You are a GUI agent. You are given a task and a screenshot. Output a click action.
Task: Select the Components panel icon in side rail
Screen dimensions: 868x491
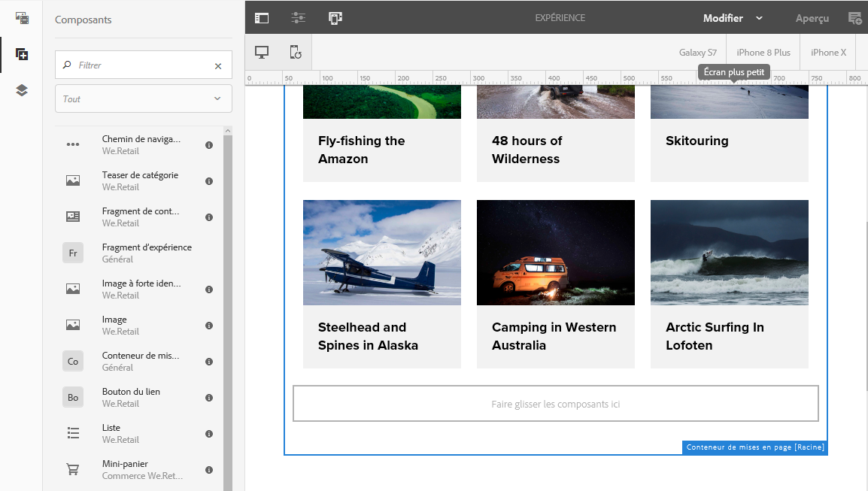(x=22, y=54)
